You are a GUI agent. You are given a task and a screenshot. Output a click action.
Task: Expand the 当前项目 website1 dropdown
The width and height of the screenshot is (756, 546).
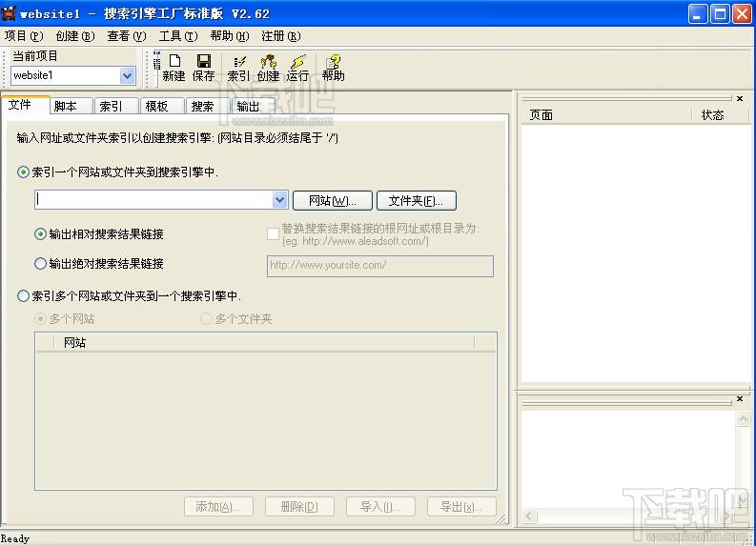[128, 76]
